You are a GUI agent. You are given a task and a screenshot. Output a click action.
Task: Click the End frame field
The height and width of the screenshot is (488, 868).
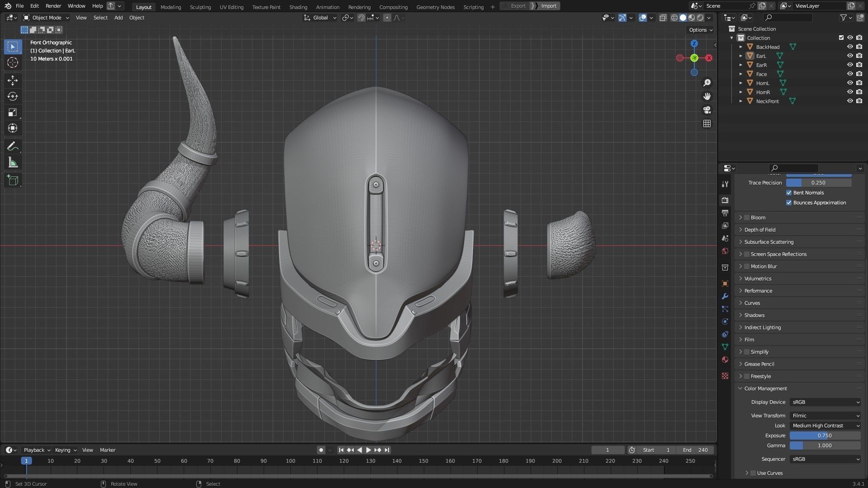[x=695, y=450]
